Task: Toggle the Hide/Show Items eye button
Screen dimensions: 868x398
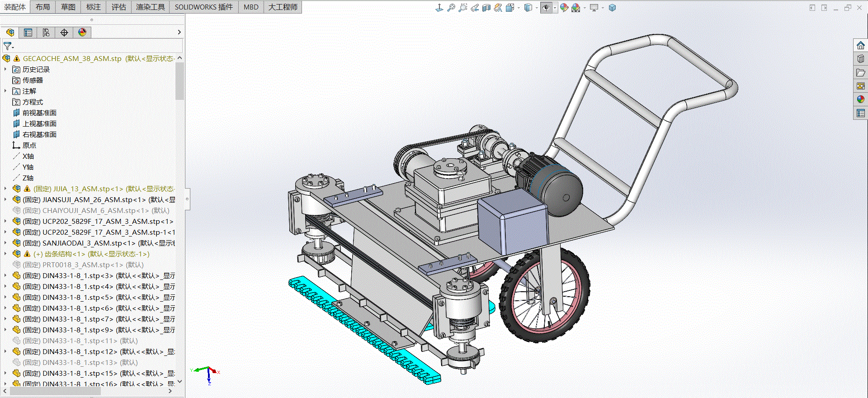Action: (546, 8)
